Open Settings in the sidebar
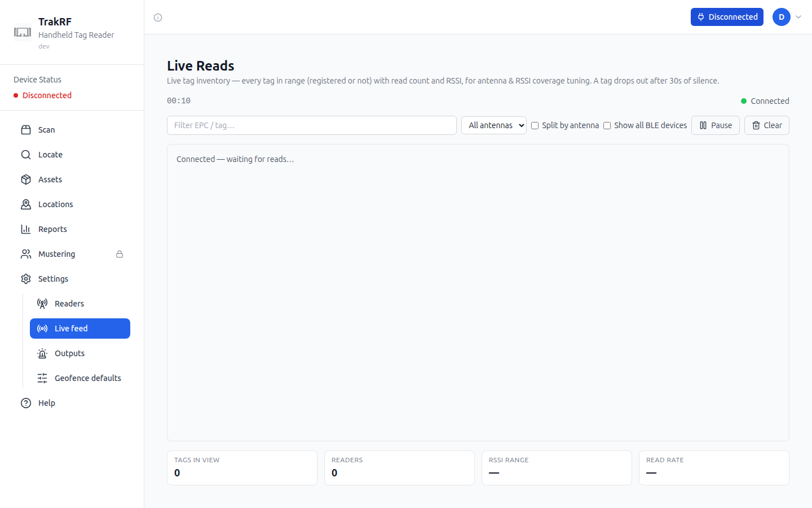The width and height of the screenshot is (812, 508). [72, 279]
